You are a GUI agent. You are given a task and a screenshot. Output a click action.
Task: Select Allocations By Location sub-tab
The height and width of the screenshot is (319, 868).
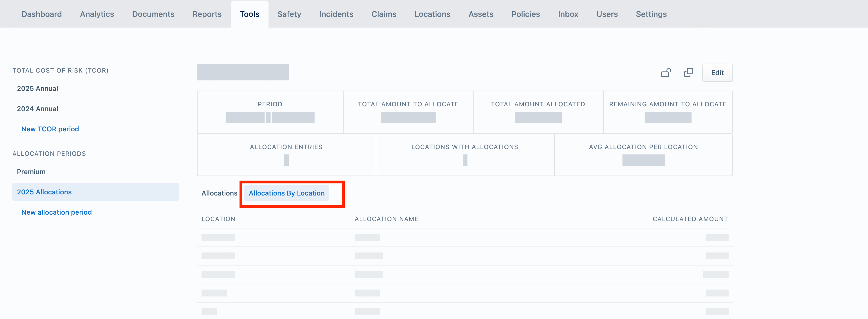coord(287,193)
